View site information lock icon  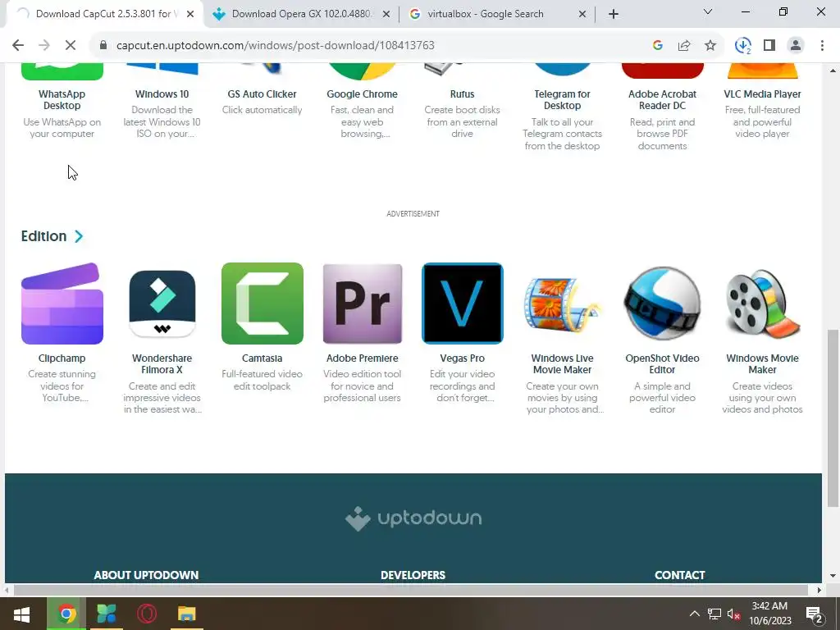click(103, 46)
